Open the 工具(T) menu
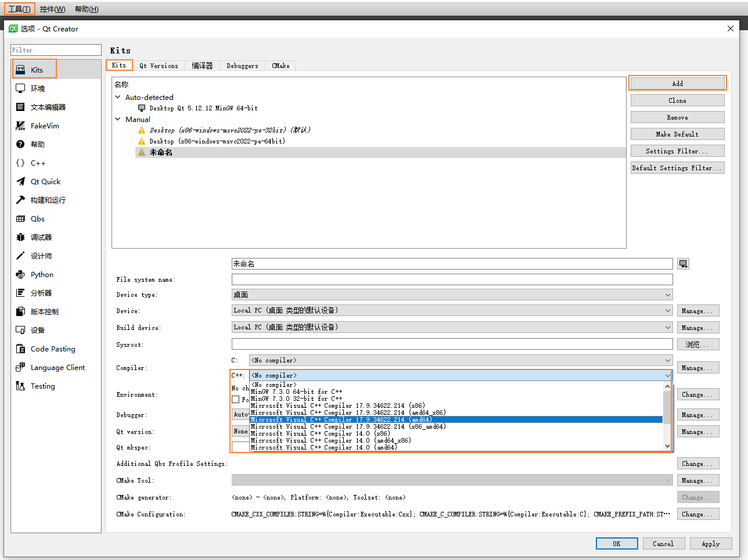The image size is (748, 560). coord(19,9)
